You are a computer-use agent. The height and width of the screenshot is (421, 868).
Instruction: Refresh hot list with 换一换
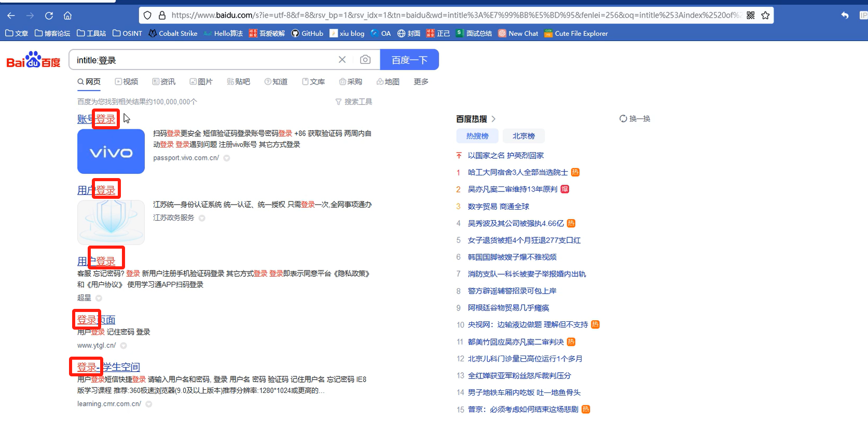635,119
